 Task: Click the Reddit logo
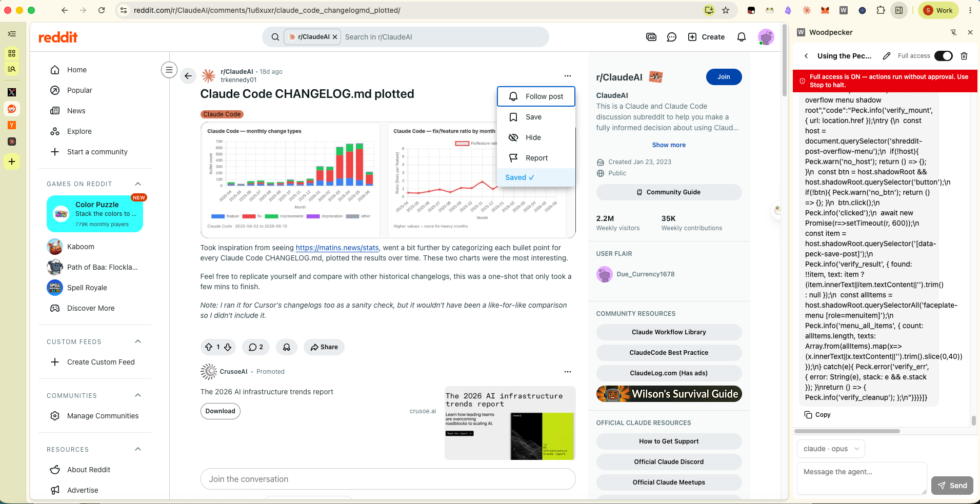[x=58, y=37]
